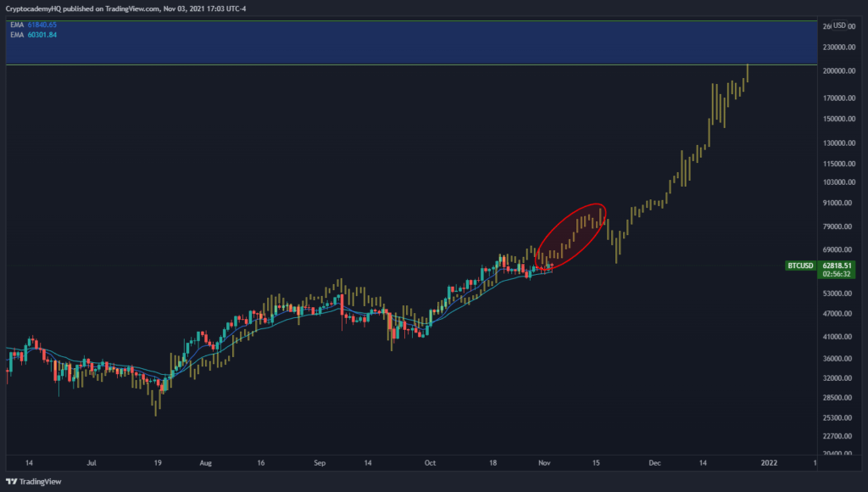Click the 25300.00 price axis label

click(837, 418)
